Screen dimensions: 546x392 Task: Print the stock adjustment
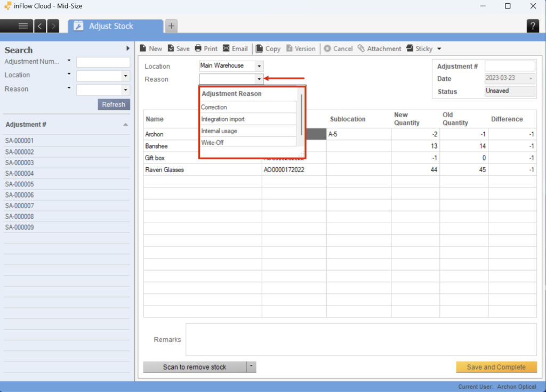pyautogui.click(x=206, y=48)
